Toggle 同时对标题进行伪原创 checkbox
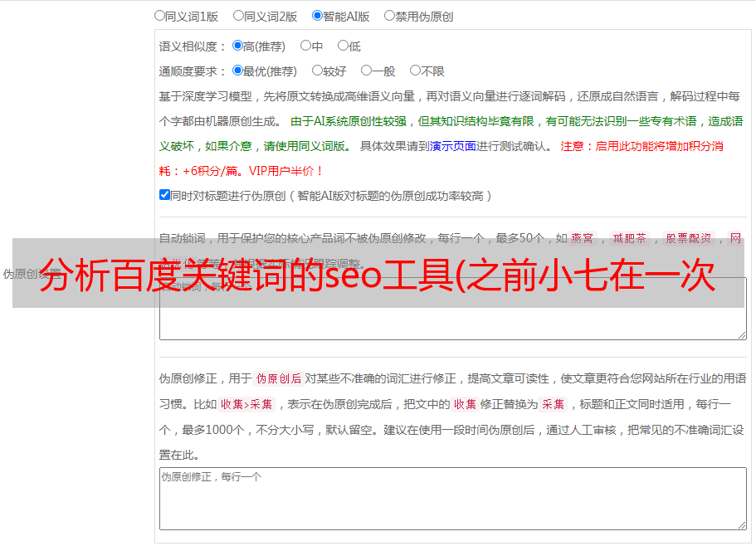 (164, 195)
